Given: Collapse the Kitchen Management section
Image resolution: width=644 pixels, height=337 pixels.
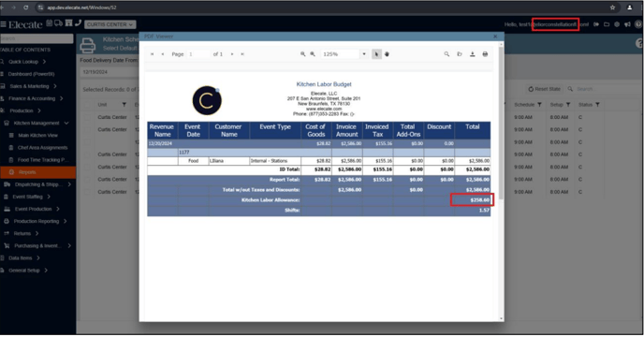Looking at the screenshot, I should tap(37, 123).
